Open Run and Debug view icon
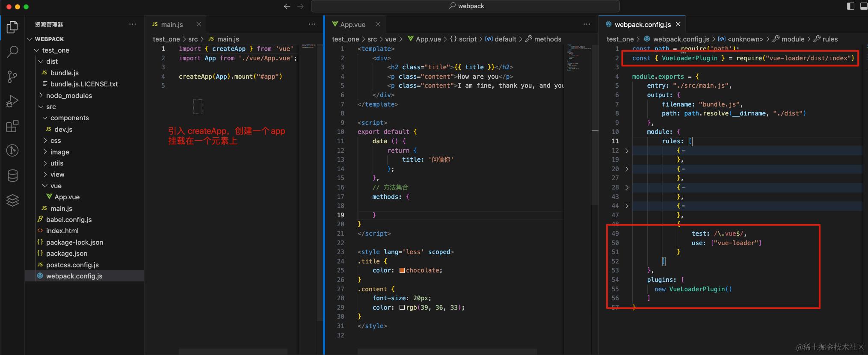This screenshot has height=355, width=868. (x=12, y=101)
